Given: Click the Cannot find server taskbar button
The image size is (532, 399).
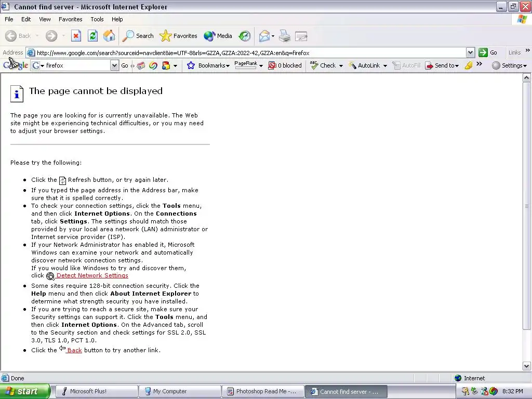Looking at the screenshot, I should tap(346, 391).
